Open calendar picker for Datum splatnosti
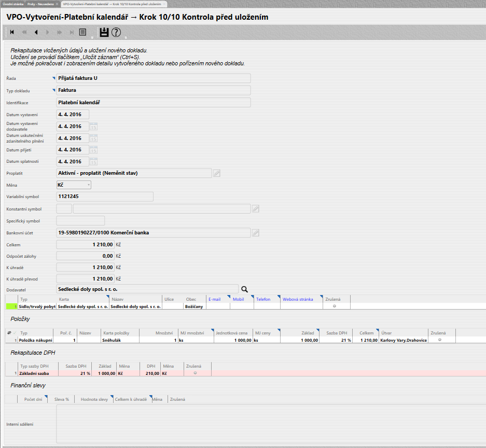The image size is (486, 448). pos(93,162)
